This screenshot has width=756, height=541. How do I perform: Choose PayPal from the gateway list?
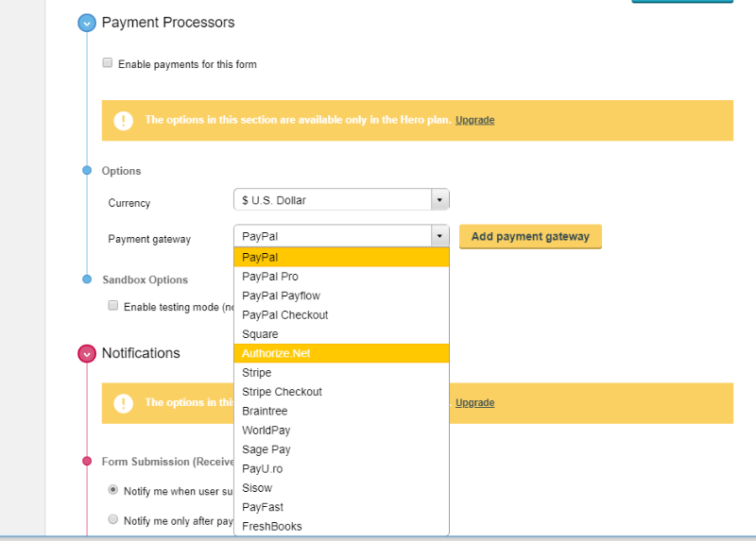341,257
